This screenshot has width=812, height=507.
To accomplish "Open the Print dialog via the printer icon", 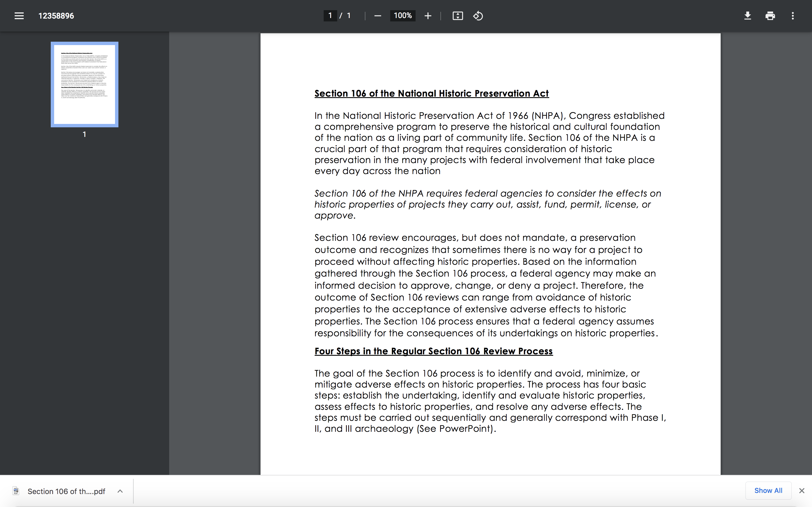I will (770, 16).
